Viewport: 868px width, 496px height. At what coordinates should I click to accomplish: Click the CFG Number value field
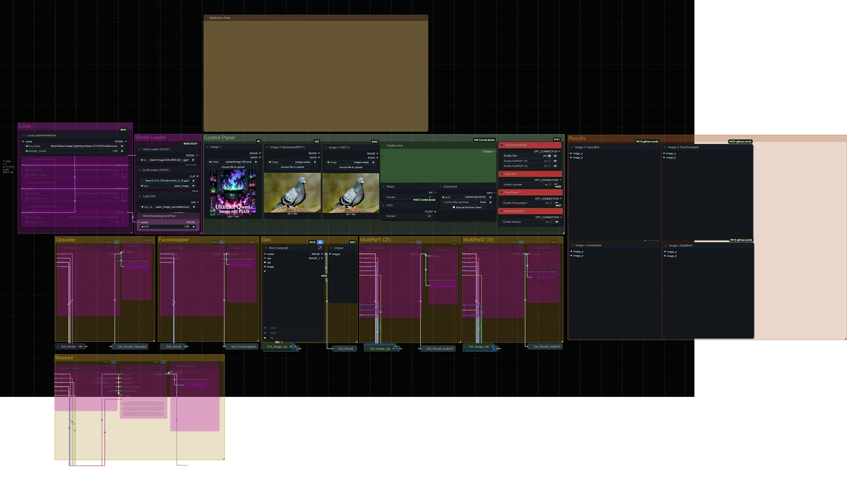click(x=409, y=216)
